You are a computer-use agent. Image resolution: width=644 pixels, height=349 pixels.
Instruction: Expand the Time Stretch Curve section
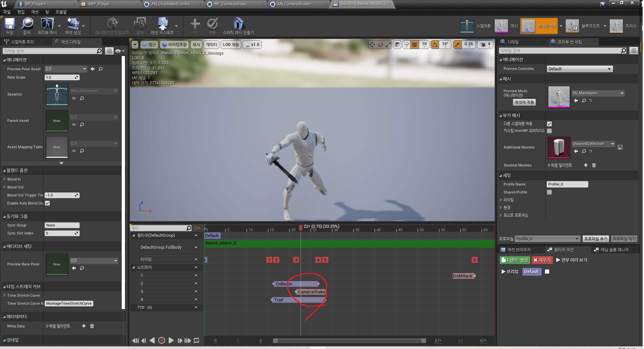tap(5, 295)
